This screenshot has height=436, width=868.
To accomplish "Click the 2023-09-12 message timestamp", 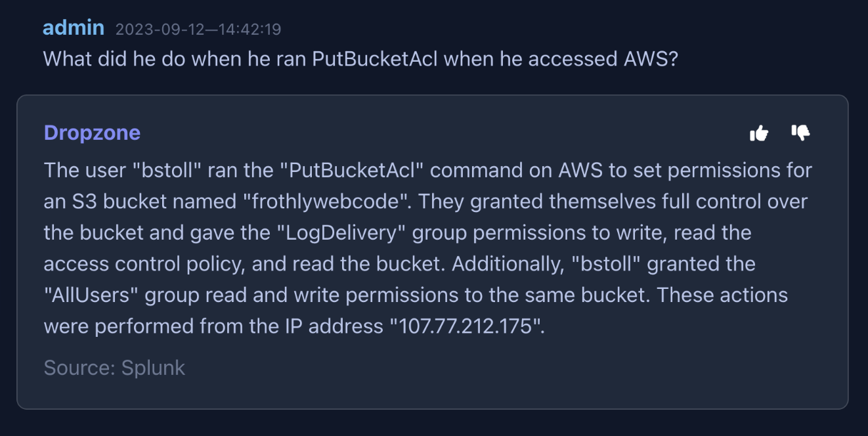I will pyautogui.click(x=198, y=30).
